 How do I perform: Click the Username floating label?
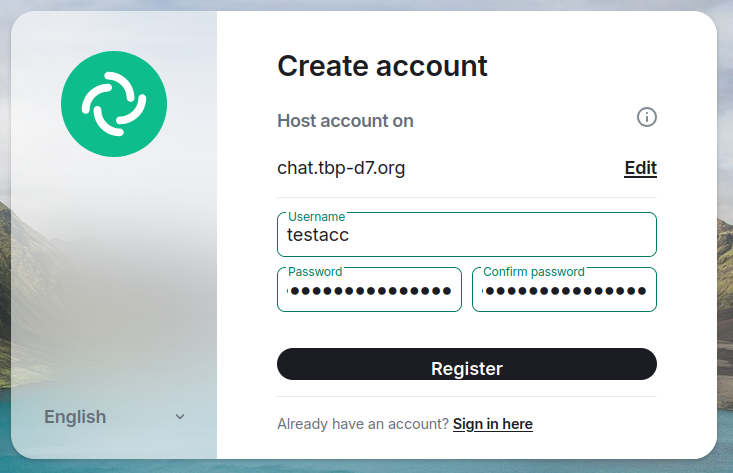click(x=316, y=216)
